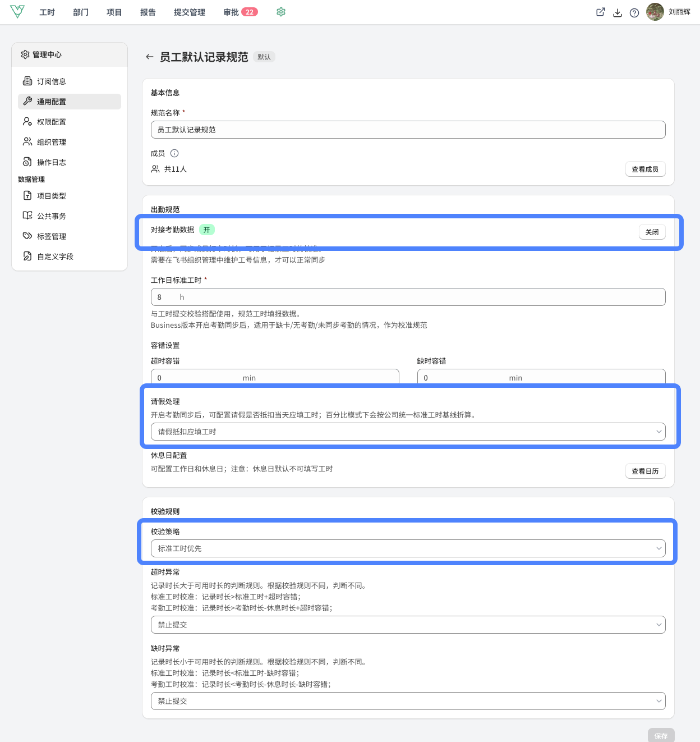Click the 通用配置 wrench icon

(27, 102)
